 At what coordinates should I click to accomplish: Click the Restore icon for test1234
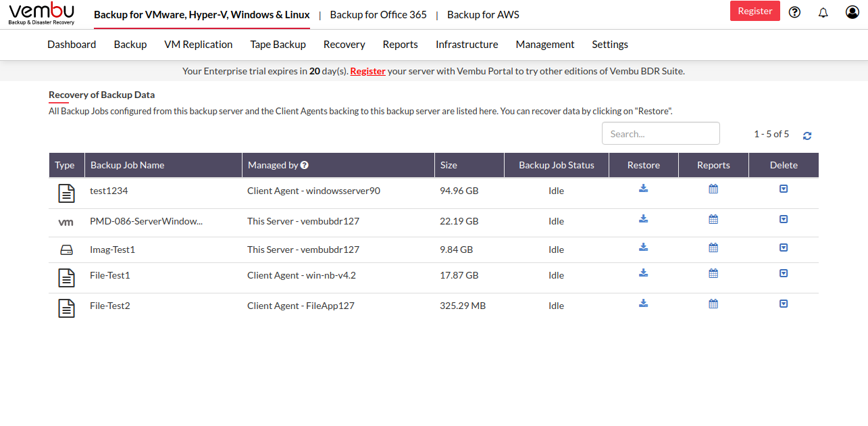tap(644, 189)
